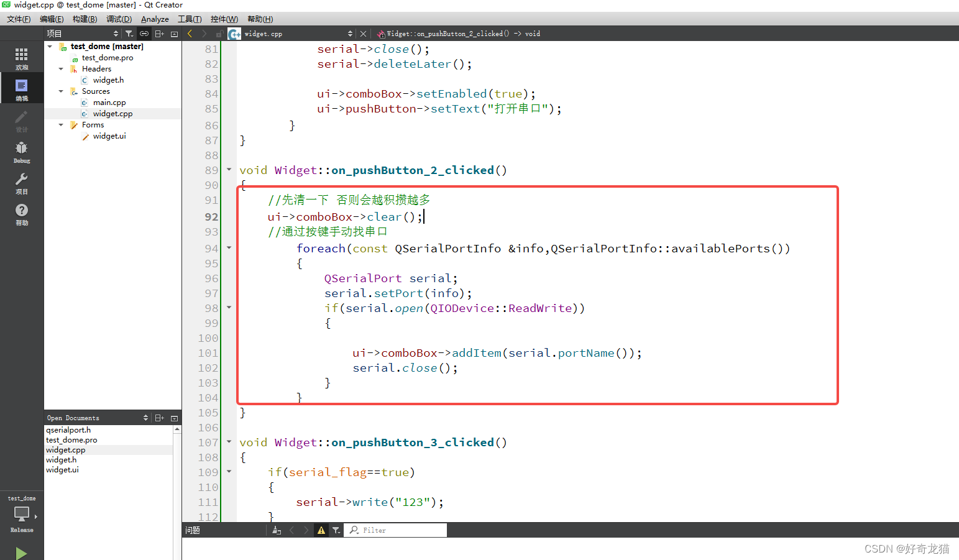Viewport: 959px width, 560px height.
Task: Toggle showing warnings in issues pane
Action: pyautogui.click(x=321, y=530)
